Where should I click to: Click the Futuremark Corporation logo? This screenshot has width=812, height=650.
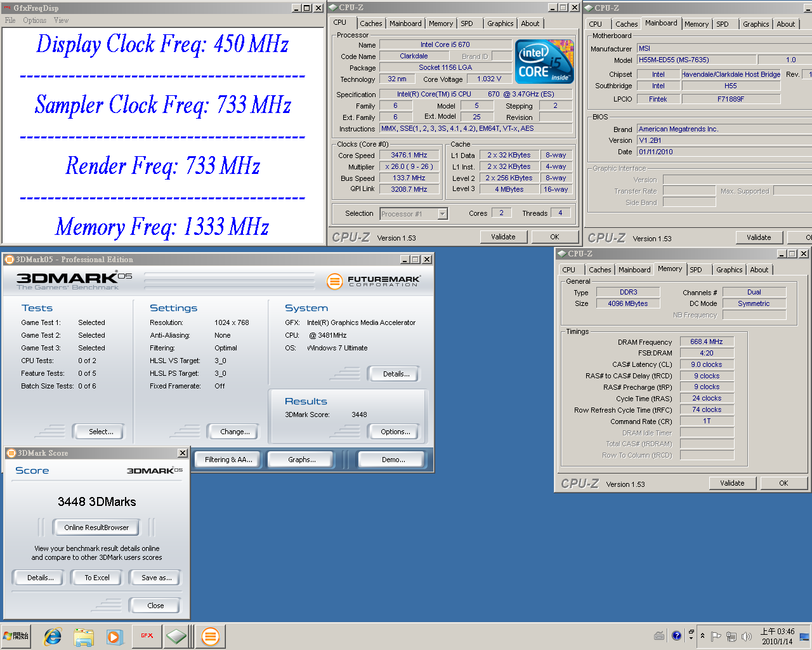[374, 281]
